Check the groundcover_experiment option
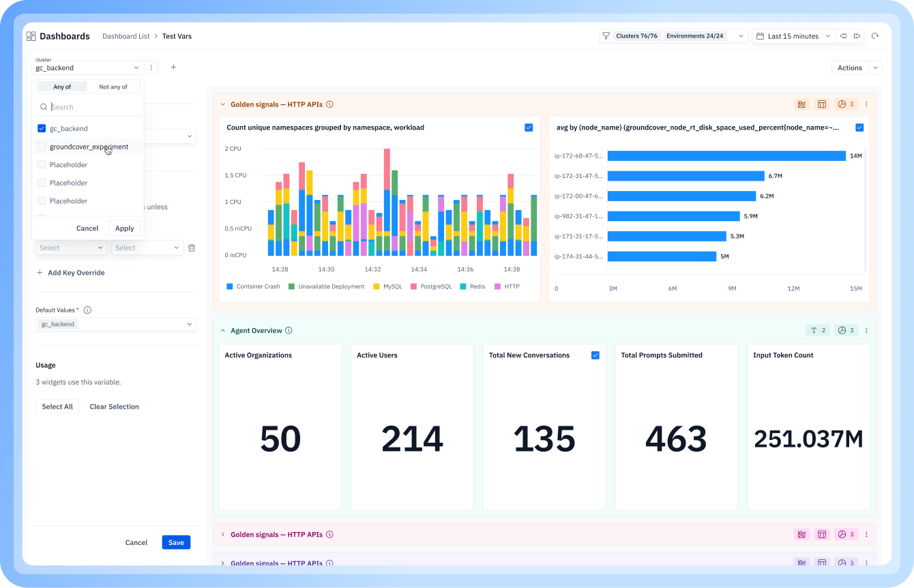The image size is (914, 588). click(x=42, y=147)
